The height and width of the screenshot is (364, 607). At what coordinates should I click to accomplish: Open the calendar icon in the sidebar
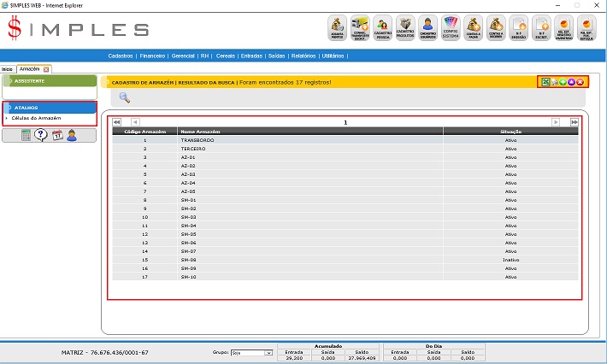[x=57, y=134]
